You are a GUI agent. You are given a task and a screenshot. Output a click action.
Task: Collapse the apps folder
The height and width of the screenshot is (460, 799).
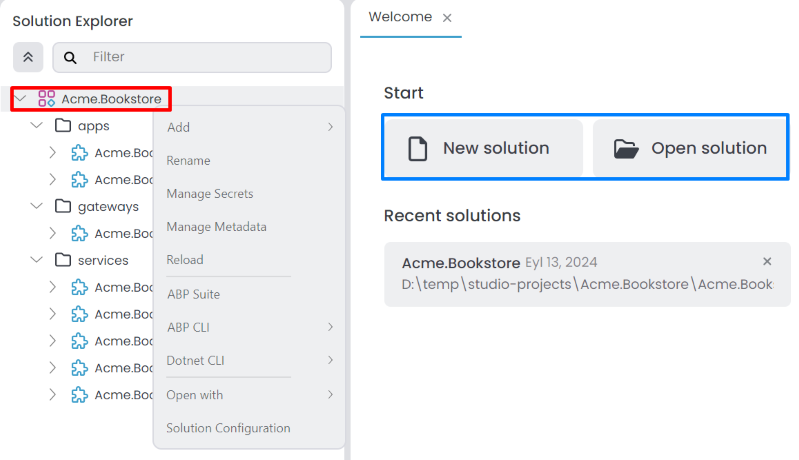tap(37, 125)
